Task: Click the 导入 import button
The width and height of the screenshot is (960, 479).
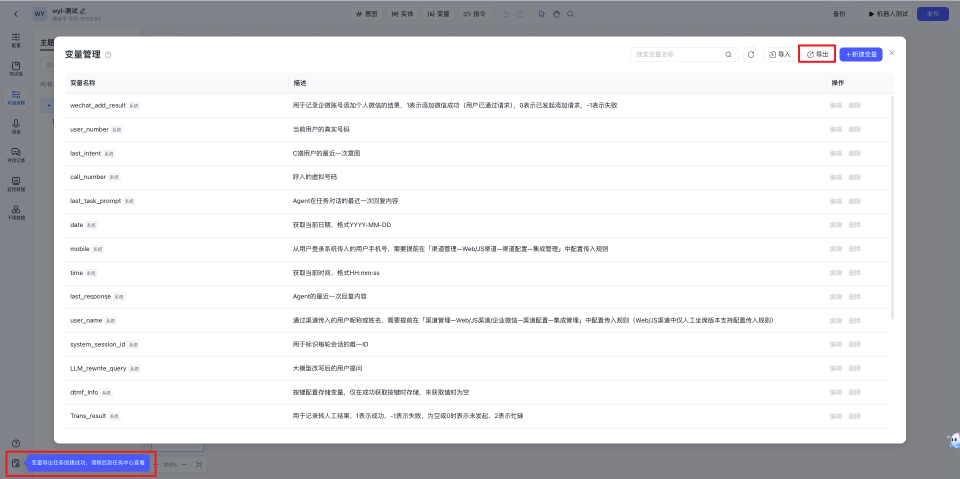Action: pos(779,54)
